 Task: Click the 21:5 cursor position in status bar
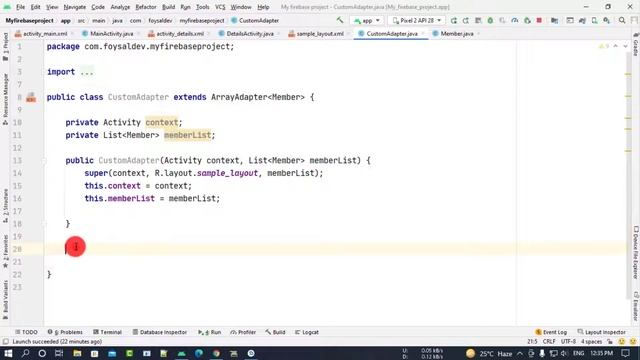tap(532, 342)
